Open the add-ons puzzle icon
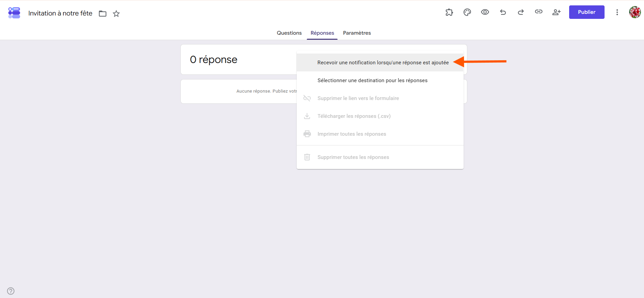This screenshot has height=298, width=644. (x=449, y=12)
